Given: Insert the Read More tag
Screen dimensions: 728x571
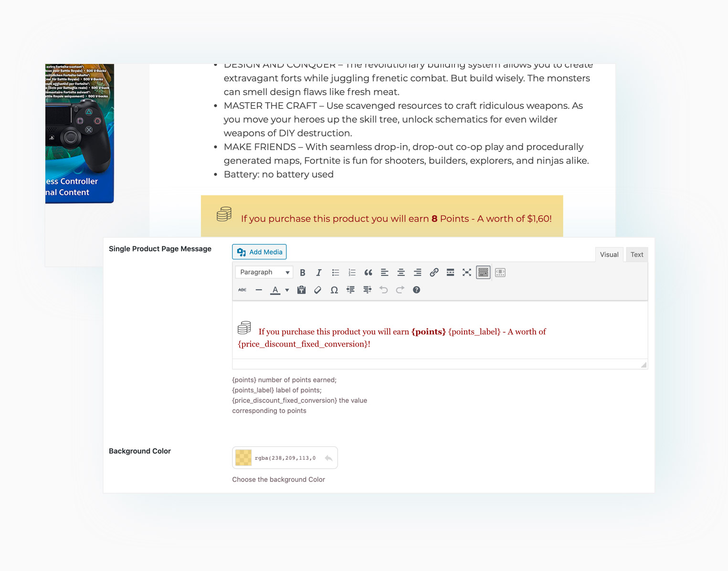Looking at the screenshot, I should [450, 273].
